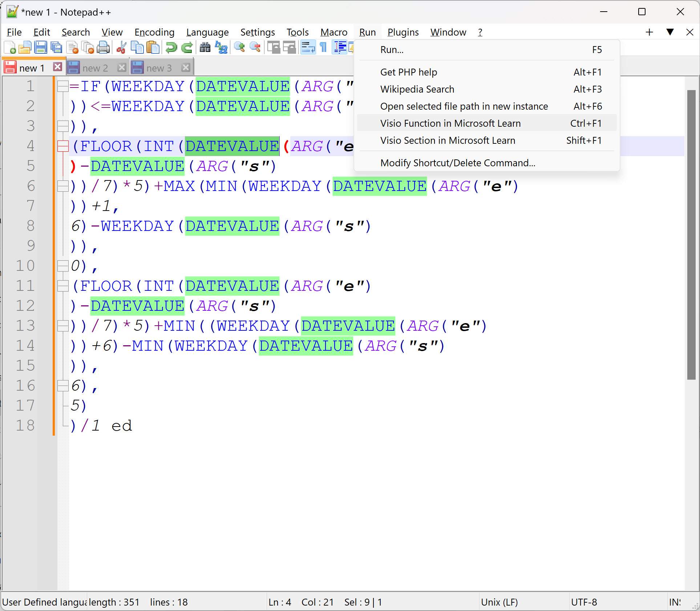
Task: Open the Find dialog using binoculars icon
Action: 205,47
